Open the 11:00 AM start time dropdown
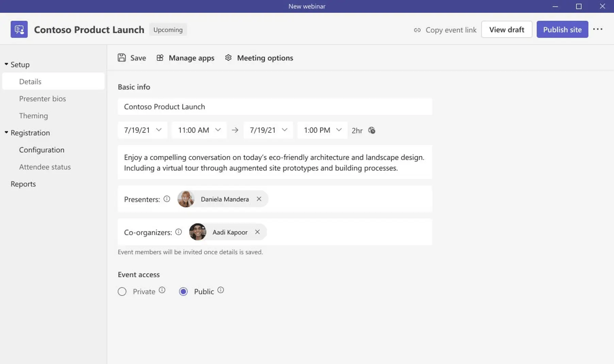Viewport: 614px width, 364px height. [x=199, y=130]
